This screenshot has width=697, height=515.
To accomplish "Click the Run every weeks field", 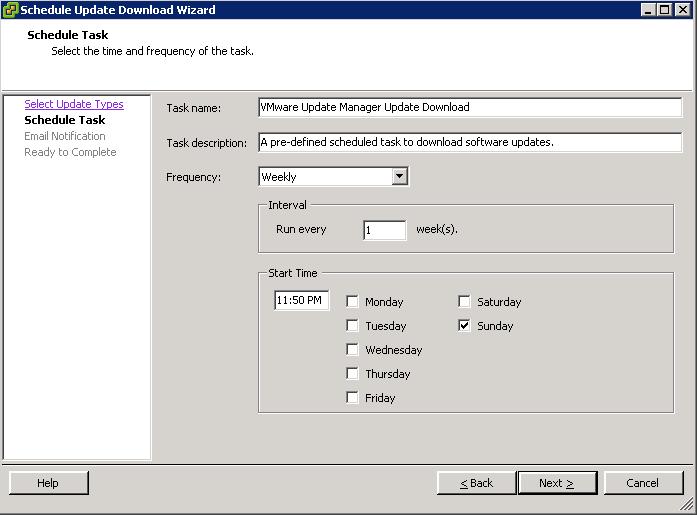I will coord(385,230).
